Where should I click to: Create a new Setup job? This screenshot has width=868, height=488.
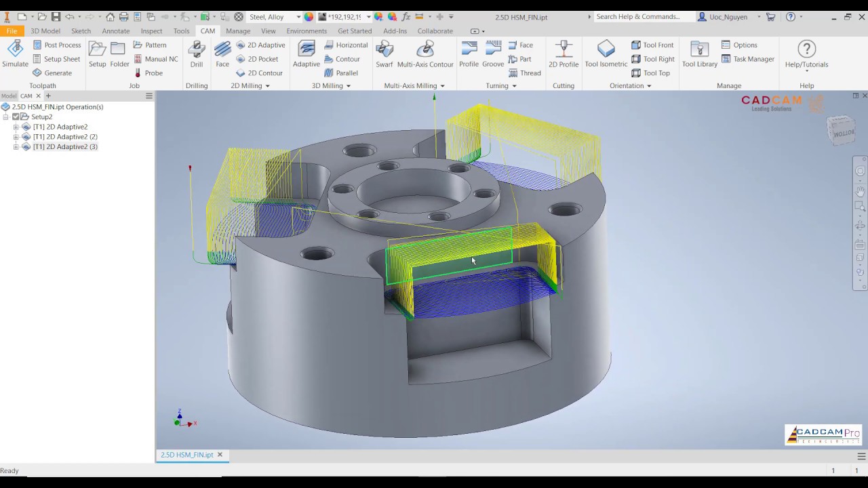[x=98, y=55]
